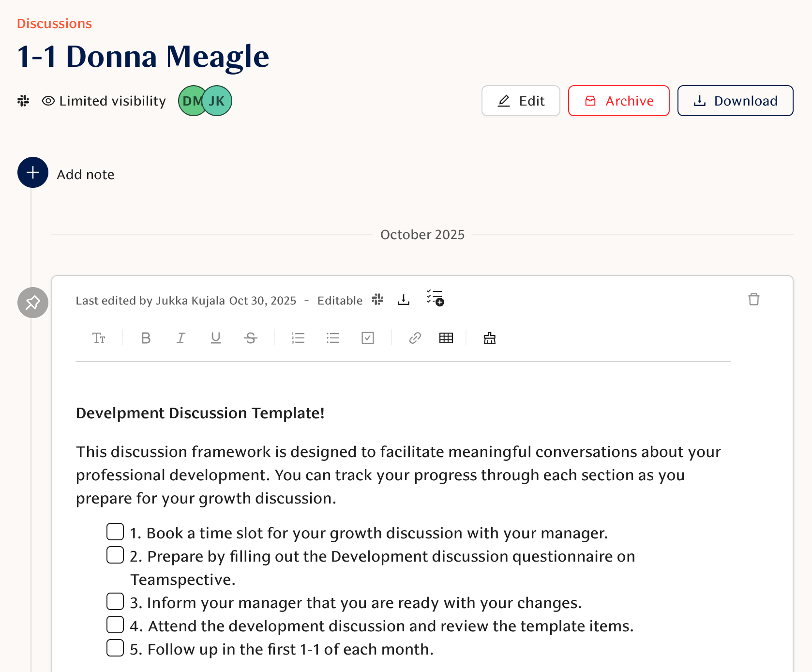Image resolution: width=812 pixels, height=672 pixels.
Task: Apply italic formatting in the toolbar
Action: pos(180,338)
